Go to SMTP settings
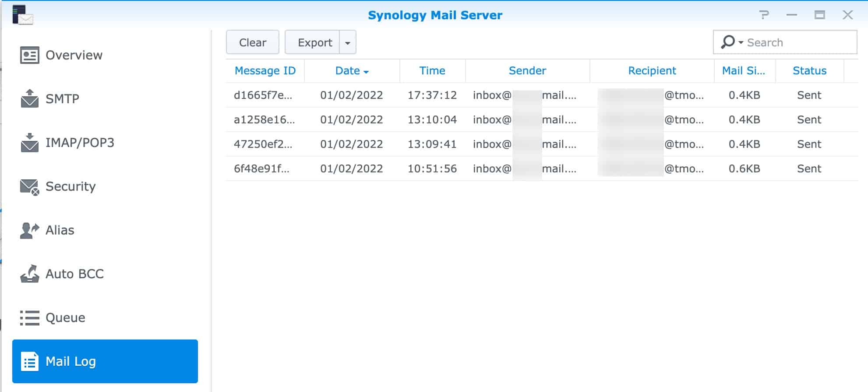The width and height of the screenshot is (868, 392). 105,99
